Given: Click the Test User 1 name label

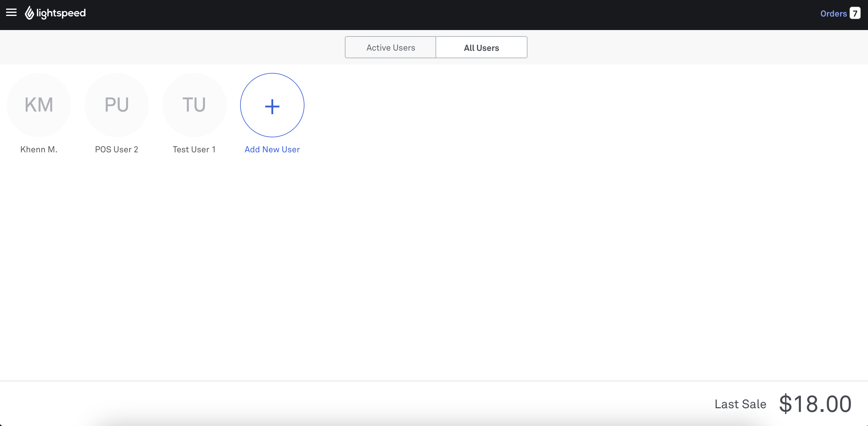Looking at the screenshot, I should coord(194,149).
